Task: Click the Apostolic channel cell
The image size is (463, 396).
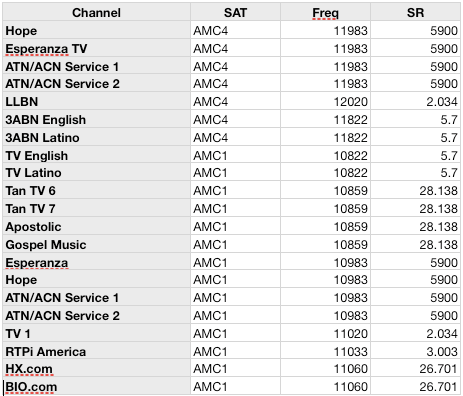Action: click(x=96, y=227)
